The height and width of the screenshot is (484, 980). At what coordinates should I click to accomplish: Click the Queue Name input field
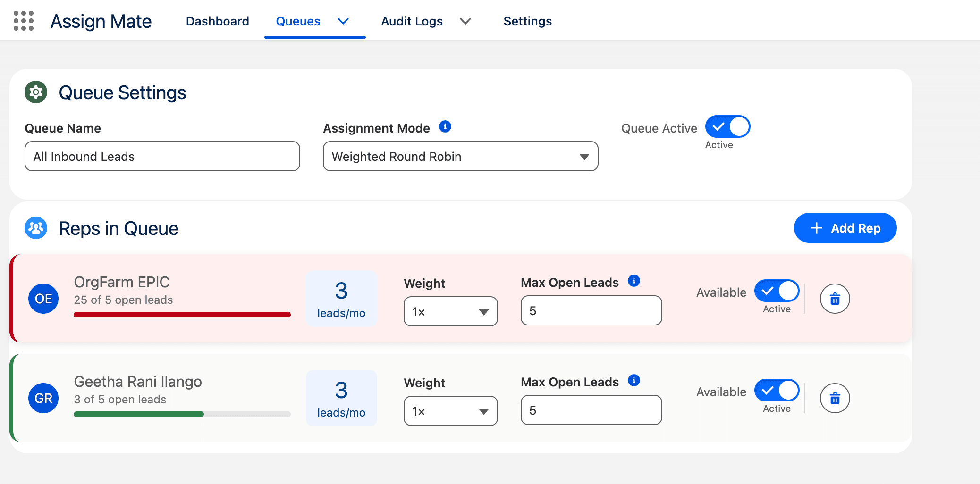pos(162,156)
